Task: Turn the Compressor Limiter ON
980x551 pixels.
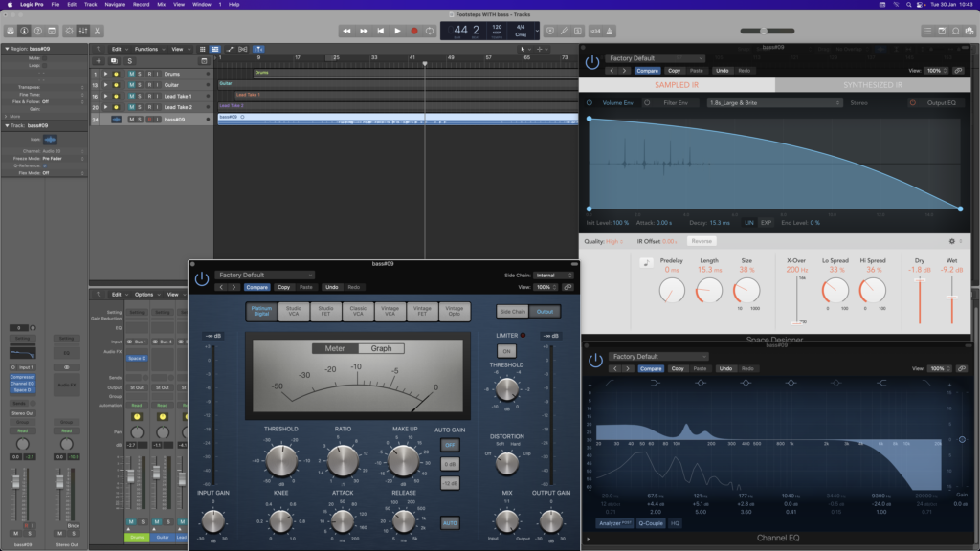Action: coord(506,351)
